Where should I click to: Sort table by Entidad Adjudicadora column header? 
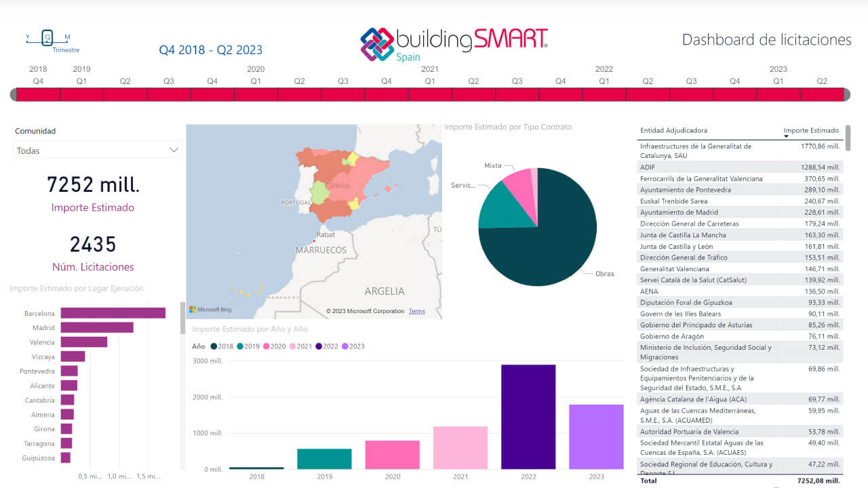click(673, 130)
